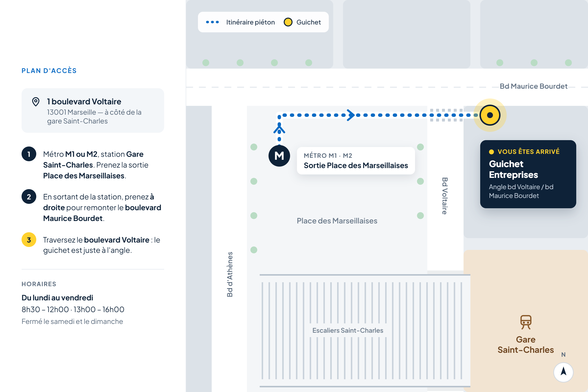Click the PLAN D'ACCÈS heading
The height and width of the screenshot is (392, 588).
(x=49, y=71)
